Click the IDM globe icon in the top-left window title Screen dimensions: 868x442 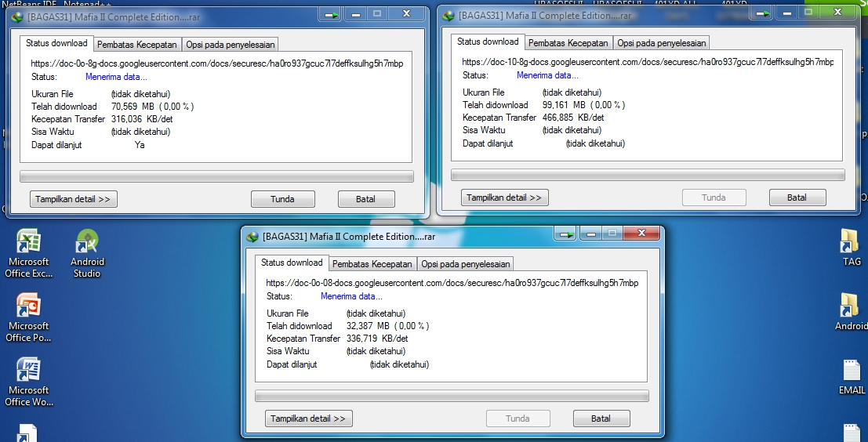(x=17, y=17)
